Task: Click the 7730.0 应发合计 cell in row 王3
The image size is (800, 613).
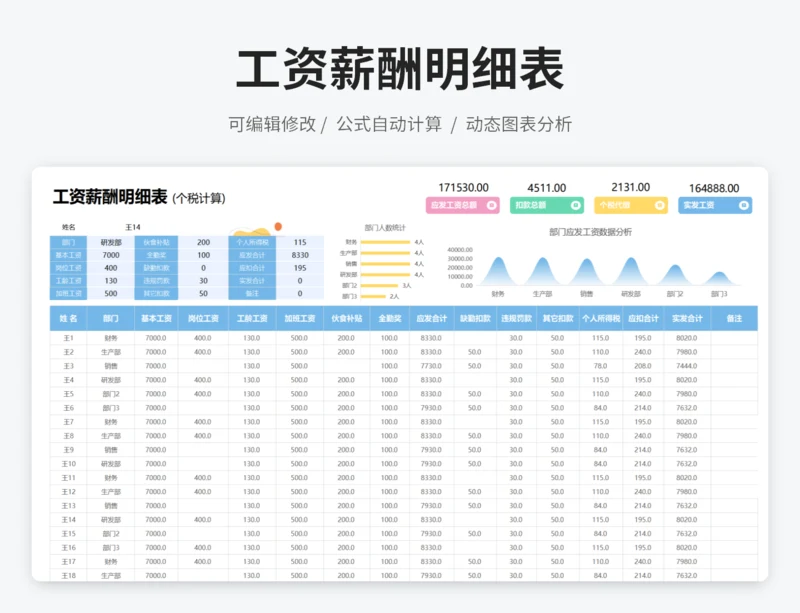Action: pos(432,366)
